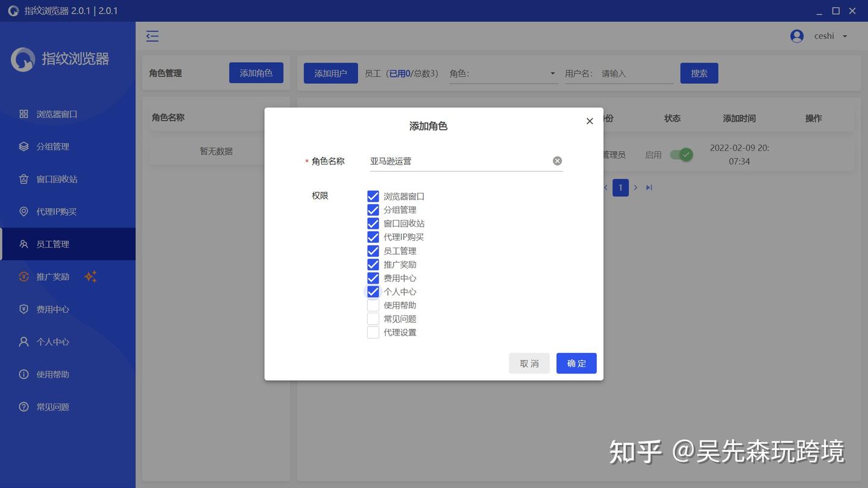
Task: Enable the 使用帮助 permission checkbox
Action: pos(373,305)
